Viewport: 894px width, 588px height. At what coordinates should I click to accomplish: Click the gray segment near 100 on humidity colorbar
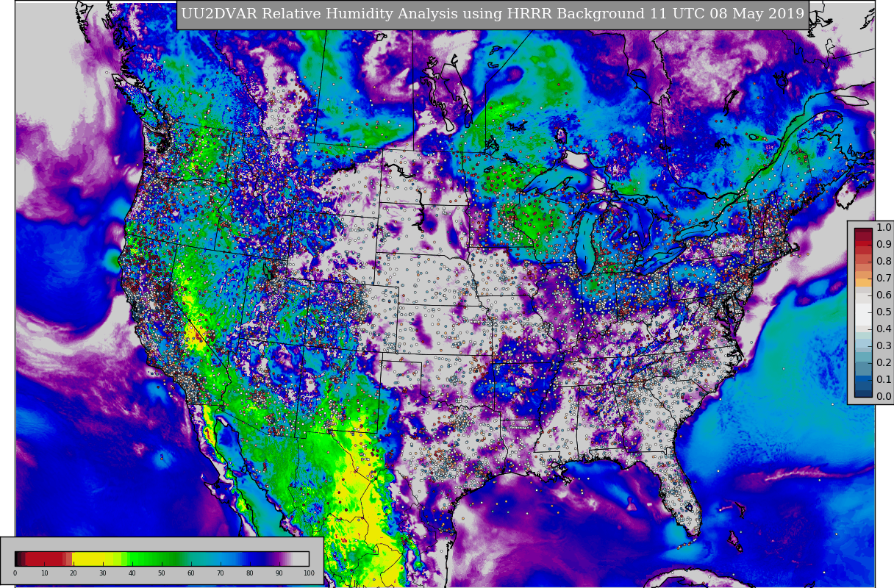(x=301, y=559)
